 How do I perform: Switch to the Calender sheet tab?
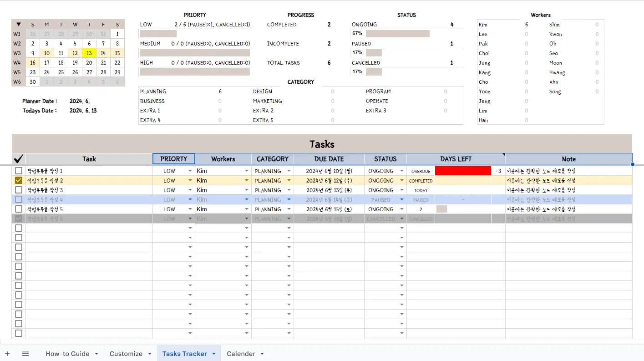click(x=241, y=354)
